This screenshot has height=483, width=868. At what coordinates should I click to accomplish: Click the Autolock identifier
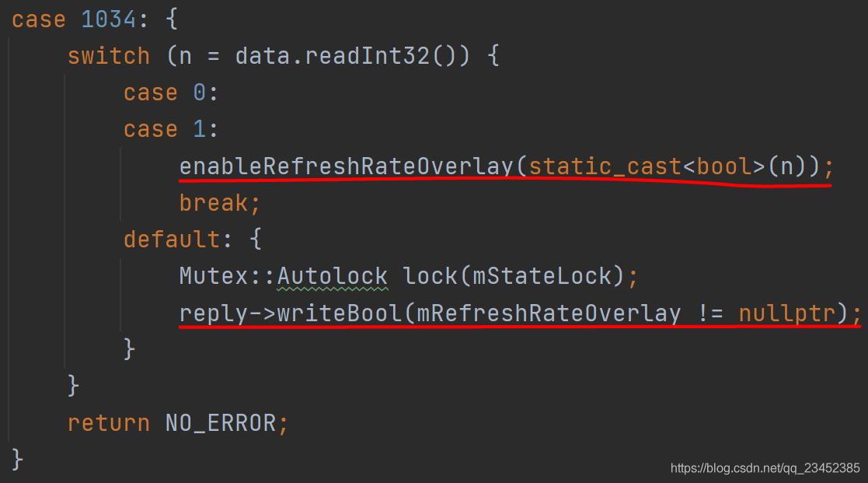332,276
